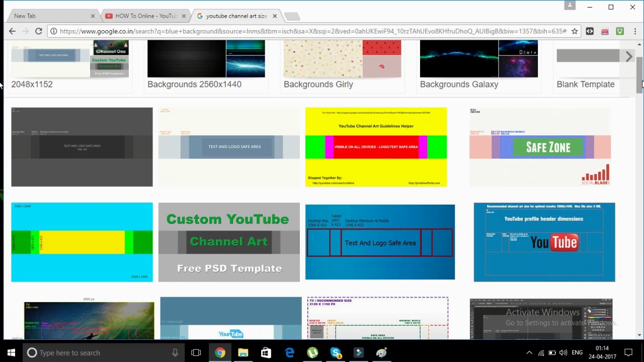Click the microphone icon in the search box

point(175,352)
